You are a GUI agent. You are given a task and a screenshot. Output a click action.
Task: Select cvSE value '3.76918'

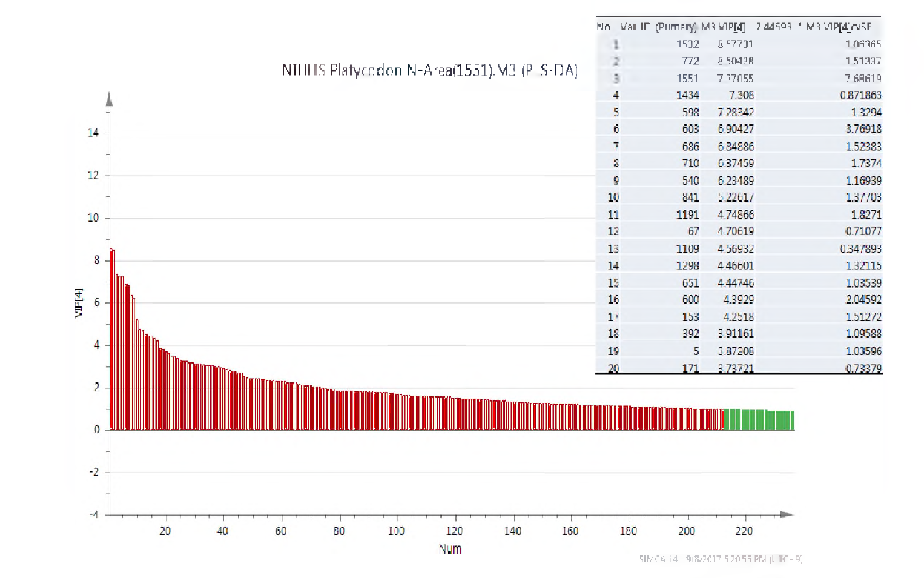coord(863,129)
